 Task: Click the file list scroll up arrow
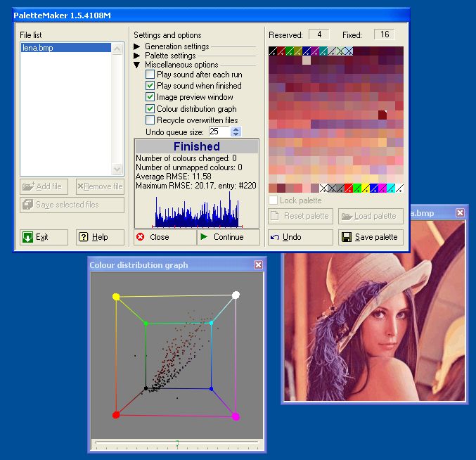(117, 49)
